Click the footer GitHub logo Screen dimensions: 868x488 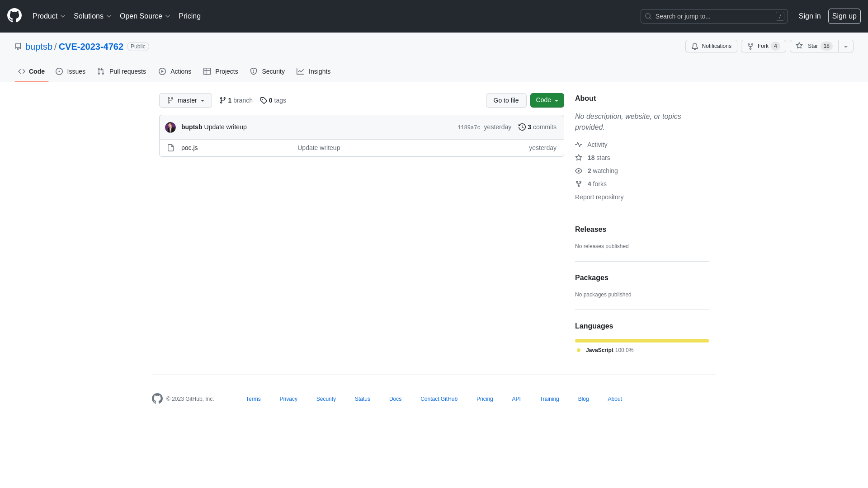tap(157, 399)
